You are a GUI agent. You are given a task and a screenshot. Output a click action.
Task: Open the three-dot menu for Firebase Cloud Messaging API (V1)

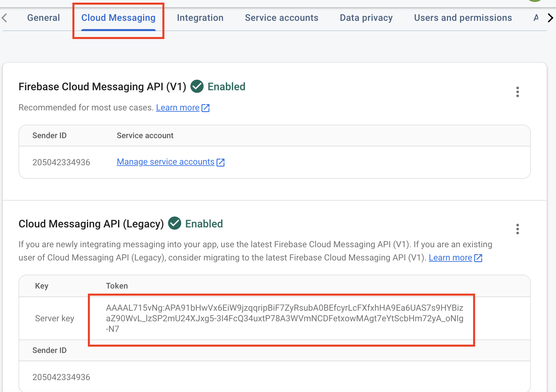point(517,92)
